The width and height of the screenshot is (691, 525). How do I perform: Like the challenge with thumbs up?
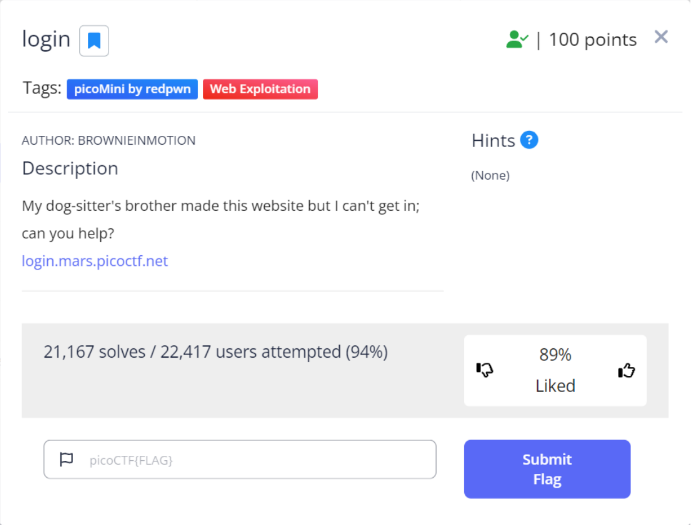point(627,370)
